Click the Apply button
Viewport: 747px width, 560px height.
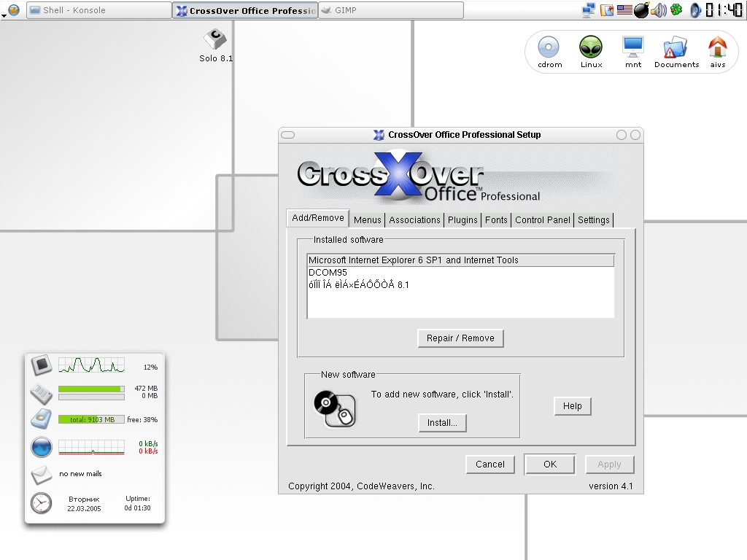coord(609,464)
